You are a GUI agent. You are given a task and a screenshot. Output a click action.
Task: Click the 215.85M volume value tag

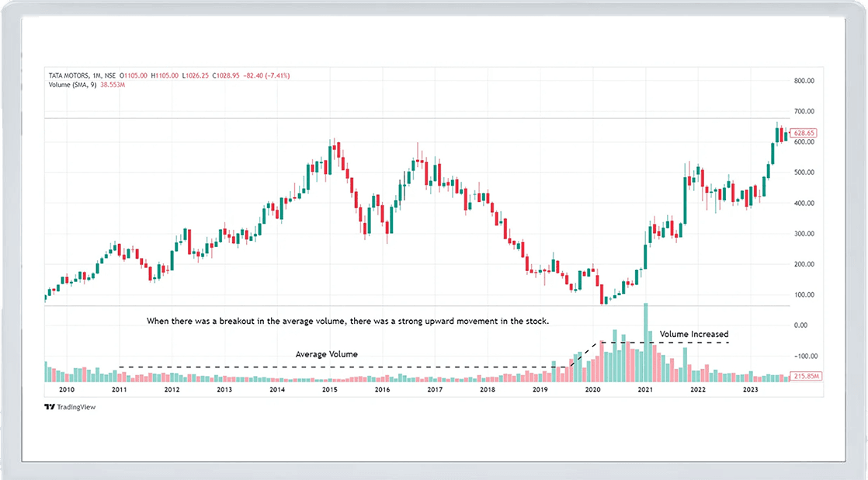pos(804,376)
